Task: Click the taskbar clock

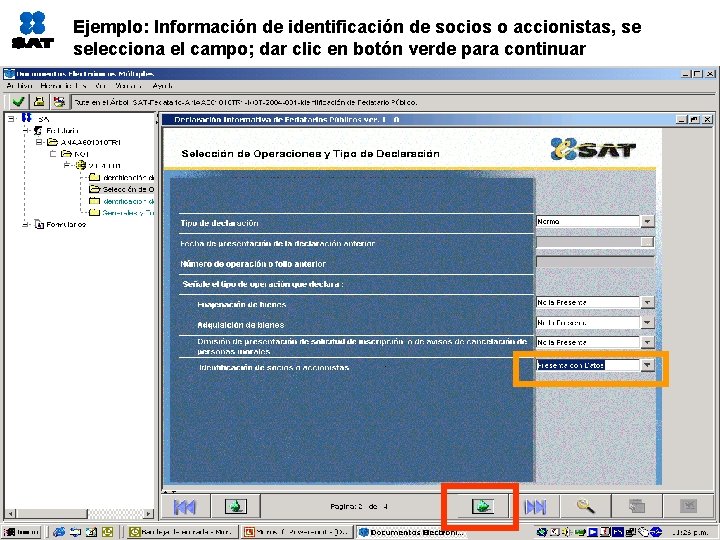Action: click(690, 533)
